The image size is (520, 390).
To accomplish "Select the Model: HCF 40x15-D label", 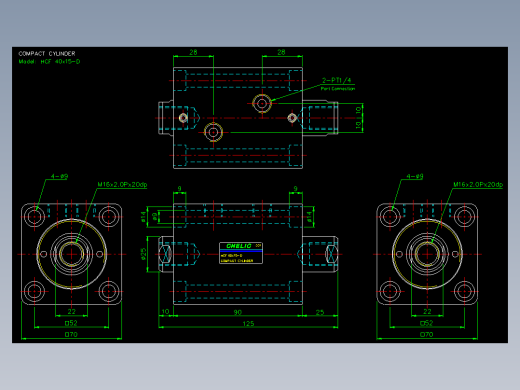I will pyautogui.click(x=49, y=62).
